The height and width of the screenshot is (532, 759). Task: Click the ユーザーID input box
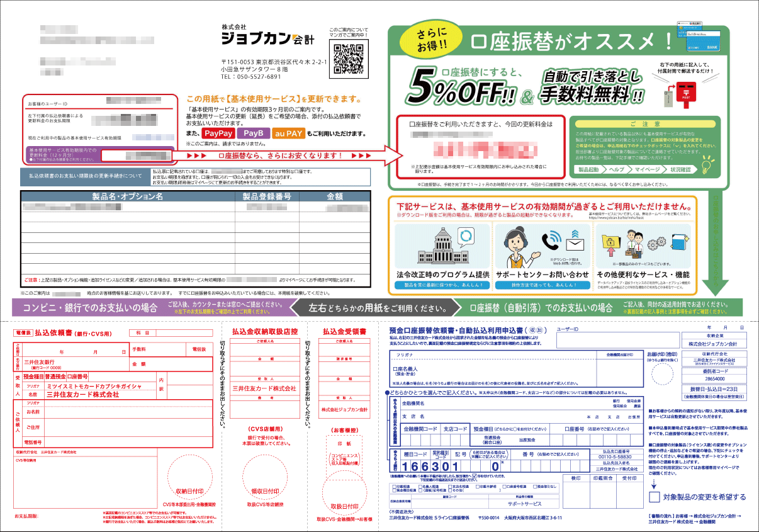tap(617, 341)
